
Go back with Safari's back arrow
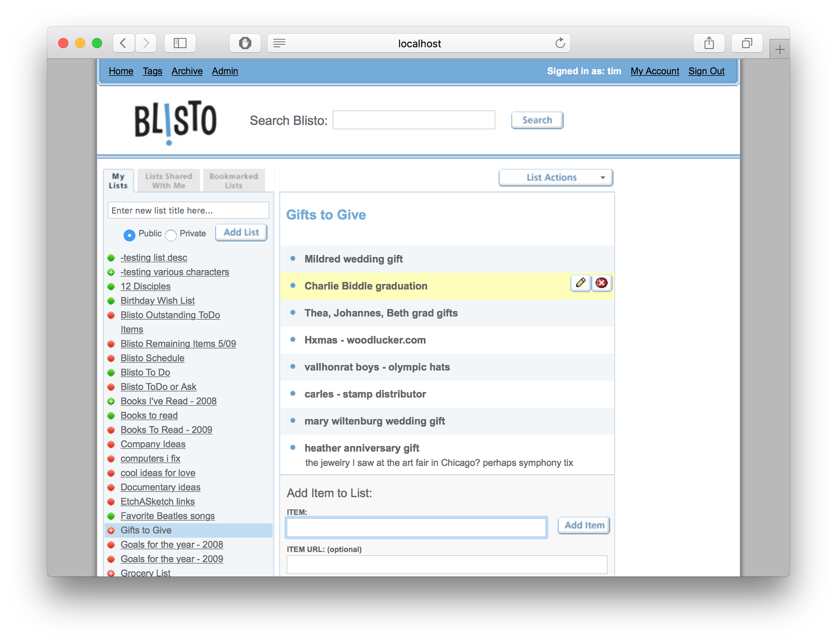(x=123, y=43)
